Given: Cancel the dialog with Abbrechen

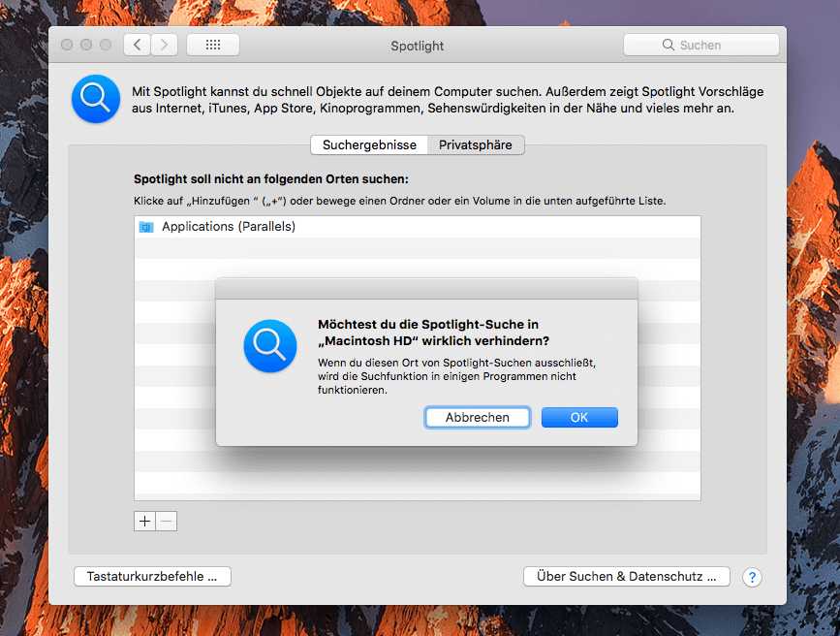Looking at the screenshot, I should coord(477,417).
